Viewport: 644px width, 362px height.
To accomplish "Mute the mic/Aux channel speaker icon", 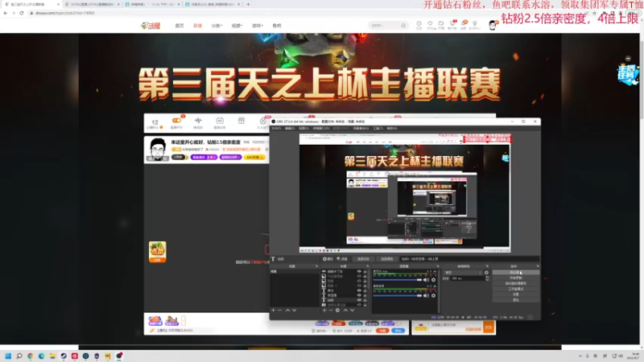I will pos(426,280).
